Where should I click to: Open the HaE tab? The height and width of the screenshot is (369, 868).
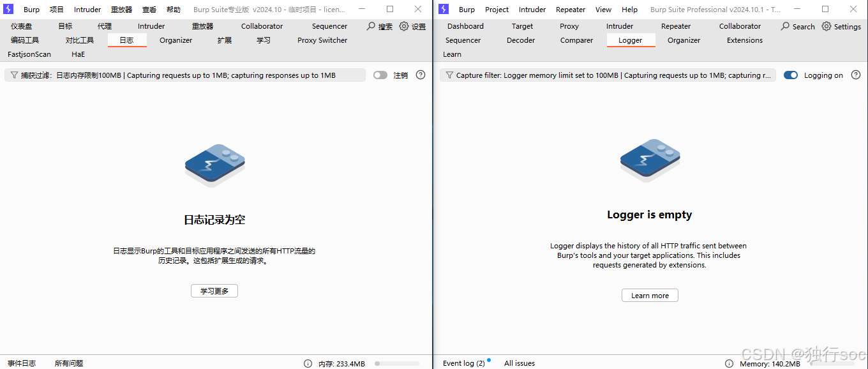[x=78, y=54]
